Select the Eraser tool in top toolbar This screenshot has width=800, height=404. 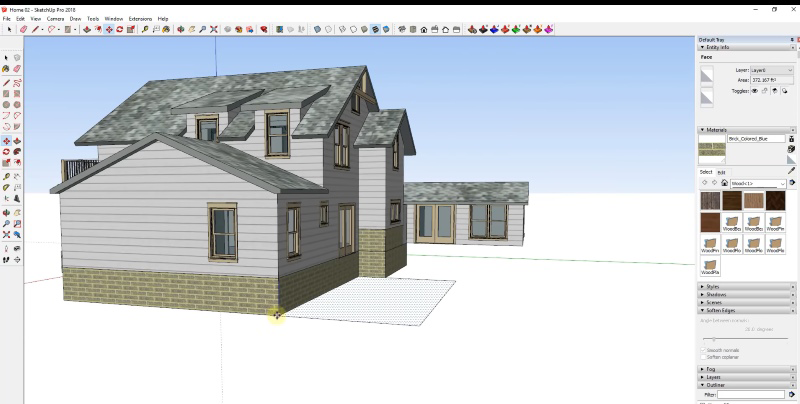pyautogui.click(x=23, y=30)
